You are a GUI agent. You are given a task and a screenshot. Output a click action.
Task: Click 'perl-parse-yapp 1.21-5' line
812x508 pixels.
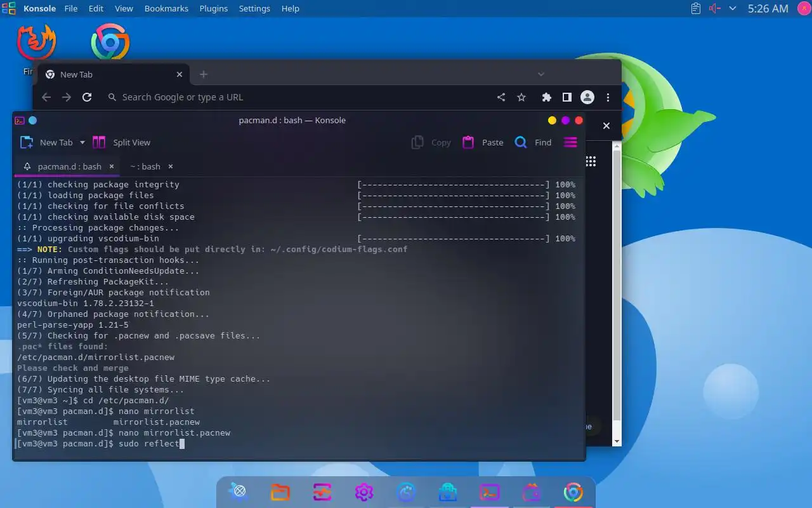[x=73, y=324]
